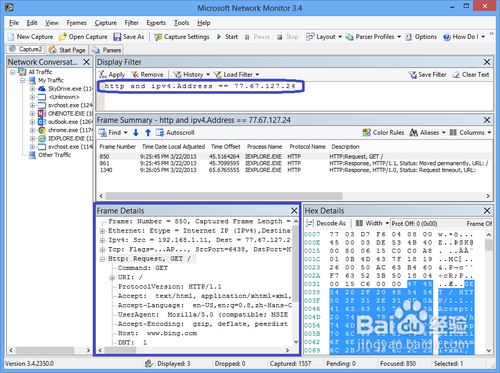Image resolution: width=500 pixels, height=373 pixels.
Task: Open the Tools menu
Action: click(x=181, y=23)
